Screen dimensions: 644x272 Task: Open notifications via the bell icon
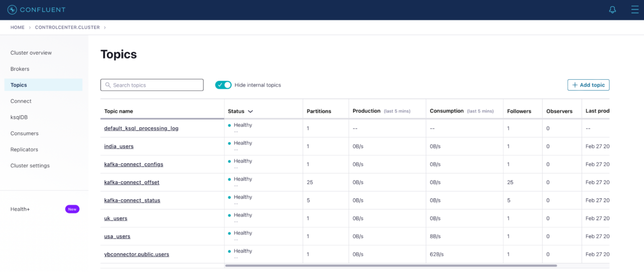tap(613, 9)
